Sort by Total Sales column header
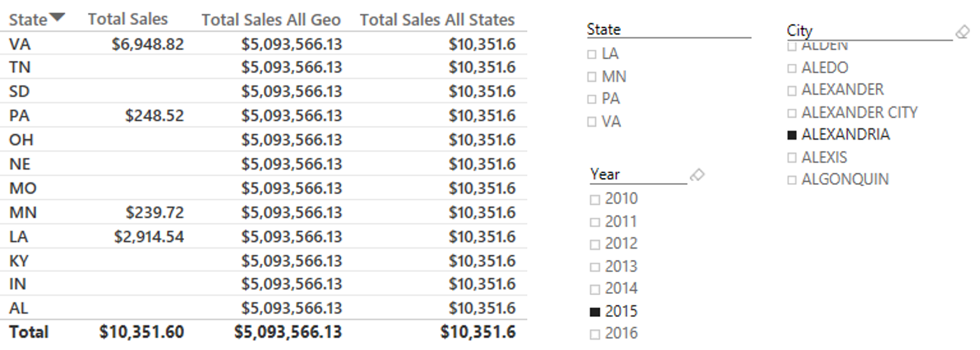The image size is (980, 350). click(128, 20)
